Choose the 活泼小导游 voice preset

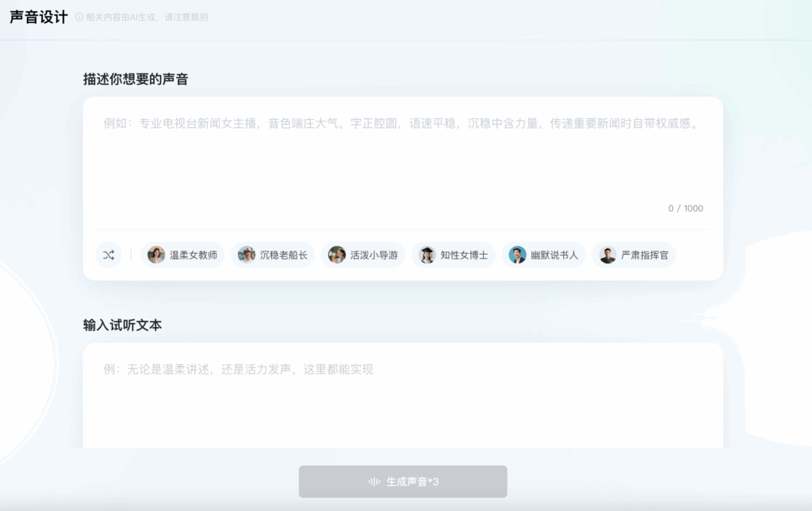pyautogui.click(x=363, y=255)
